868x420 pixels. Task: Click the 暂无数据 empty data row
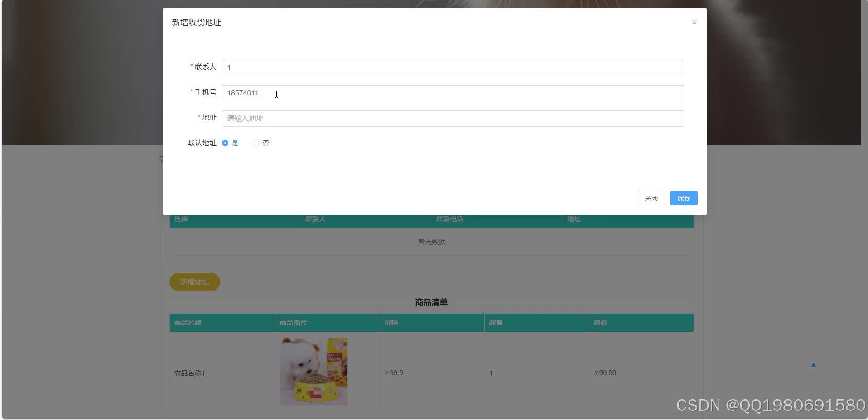coord(431,242)
